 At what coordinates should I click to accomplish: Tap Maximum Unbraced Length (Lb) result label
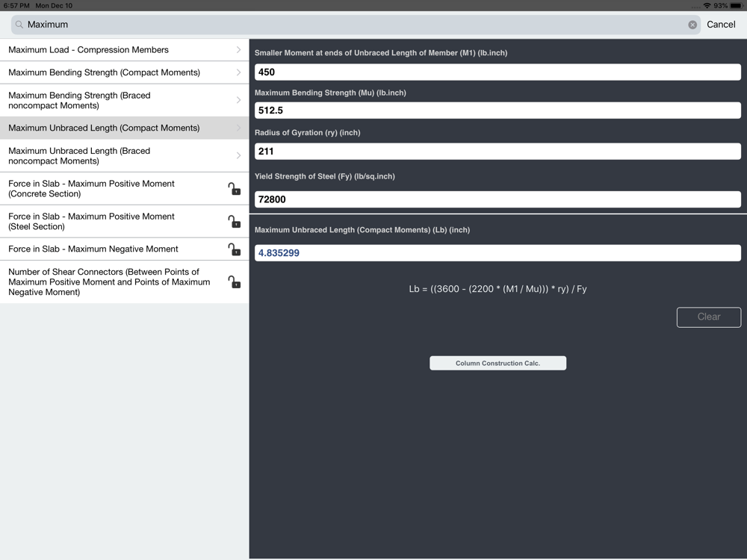point(362,230)
